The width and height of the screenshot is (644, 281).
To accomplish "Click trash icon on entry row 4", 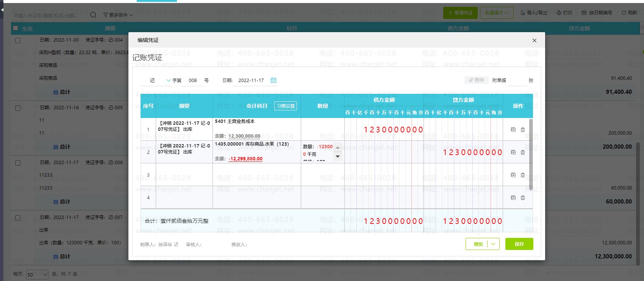I will (523, 197).
